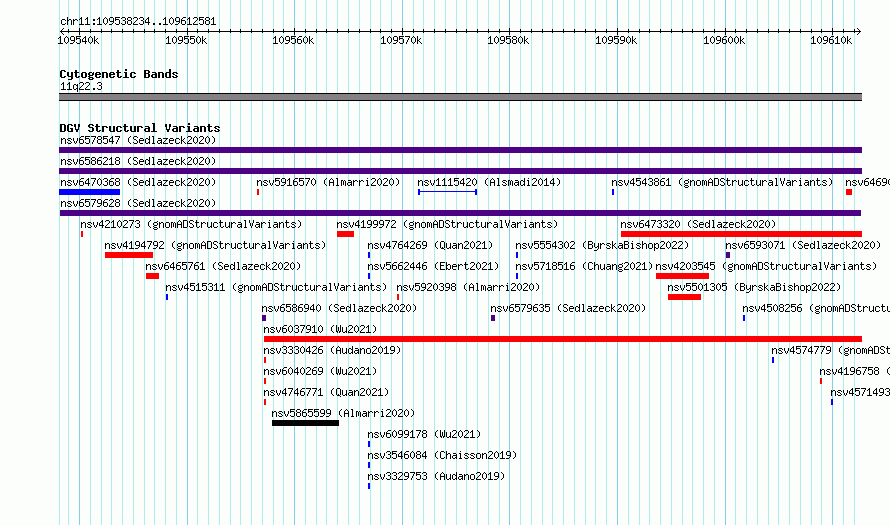Viewport: 890px width, 525px height.
Task: Open variant nsv4746771 (Quan2021)
Action: (x=326, y=392)
